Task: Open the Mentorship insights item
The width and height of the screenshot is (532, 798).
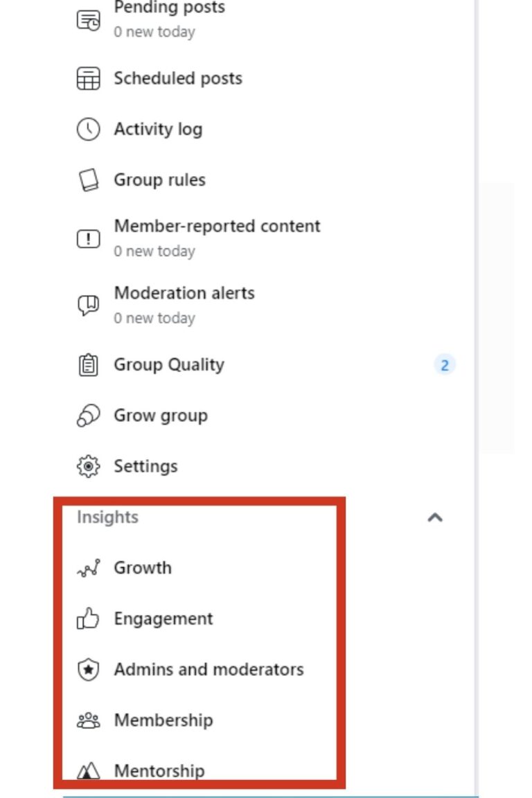Action: click(159, 770)
